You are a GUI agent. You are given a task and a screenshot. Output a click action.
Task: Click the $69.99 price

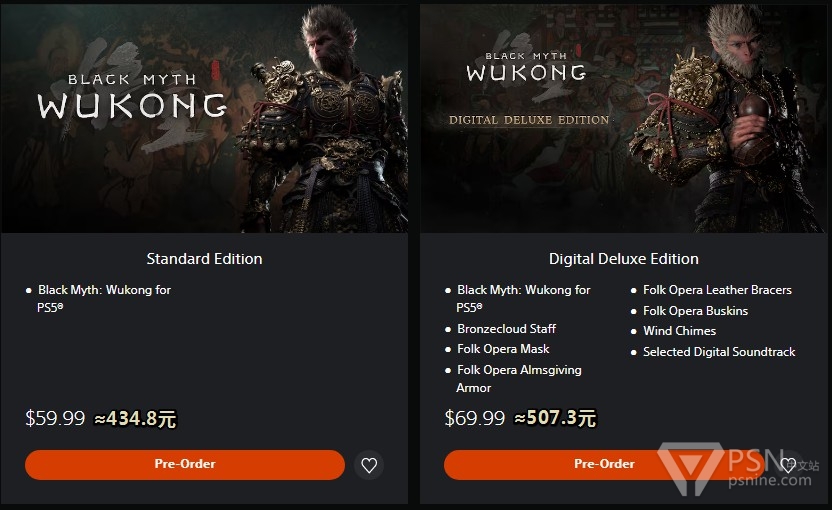475,418
